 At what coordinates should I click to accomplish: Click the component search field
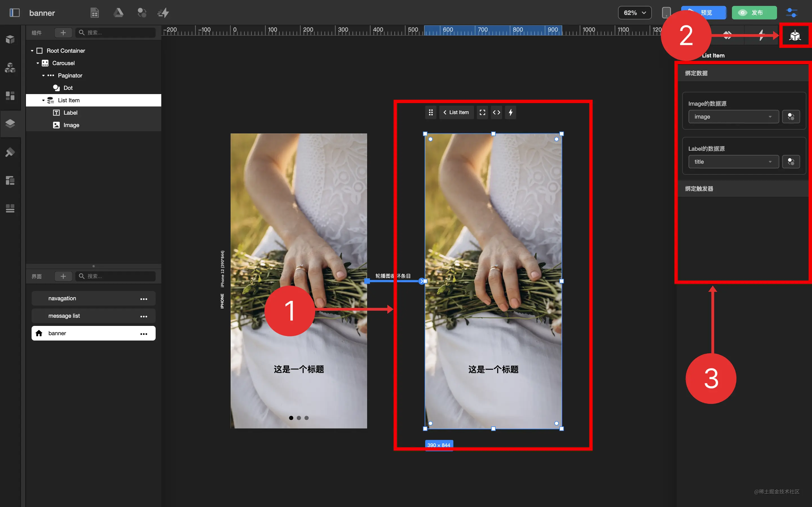tap(116, 32)
